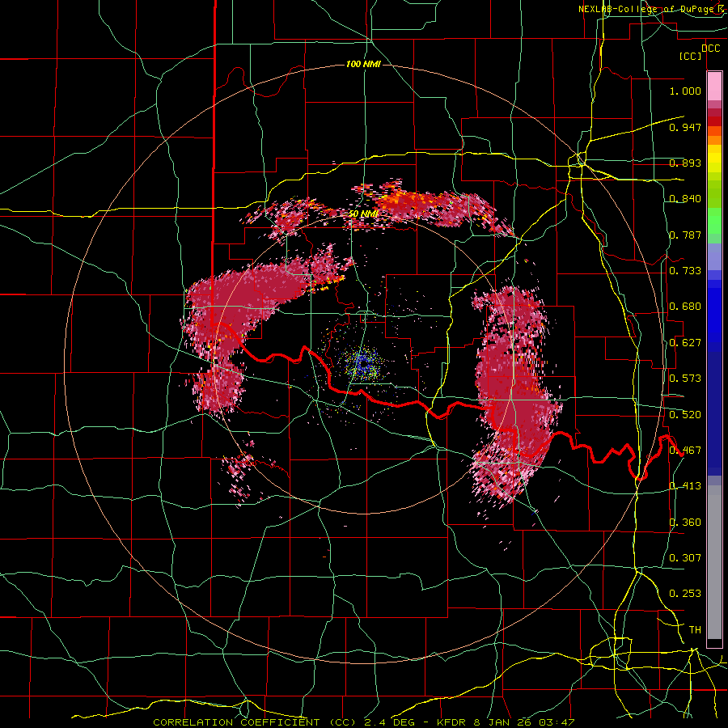Screen dimensions: 728x728
Task: Click the 0.307 value on the color scale
Action: (685, 558)
